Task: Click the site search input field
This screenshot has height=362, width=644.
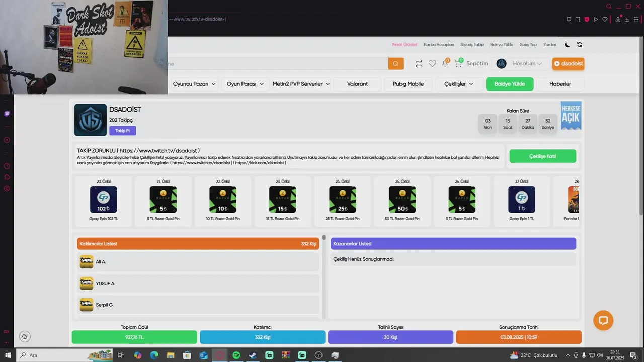Action: tap(278, 64)
